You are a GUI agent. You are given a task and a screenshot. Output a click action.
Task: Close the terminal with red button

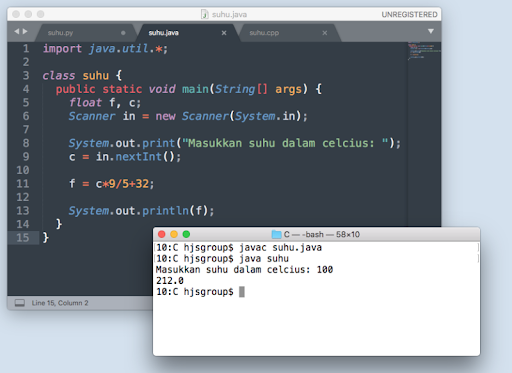click(x=162, y=234)
